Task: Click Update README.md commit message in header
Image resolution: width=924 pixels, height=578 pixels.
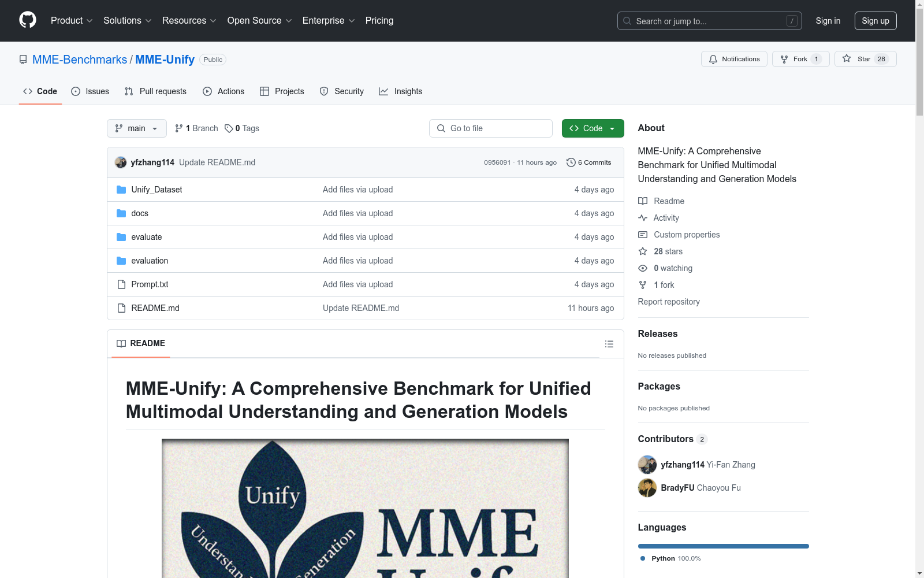Action: (x=217, y=162)
